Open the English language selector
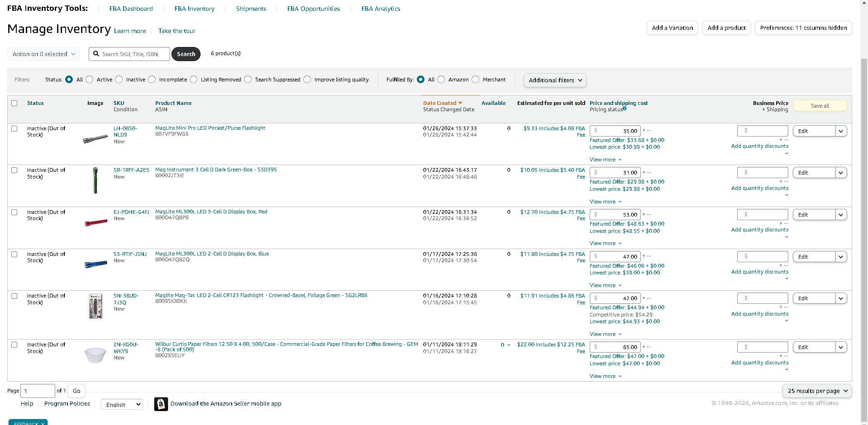Viewport: 868px width, 425px height. [x=122, y=405]
